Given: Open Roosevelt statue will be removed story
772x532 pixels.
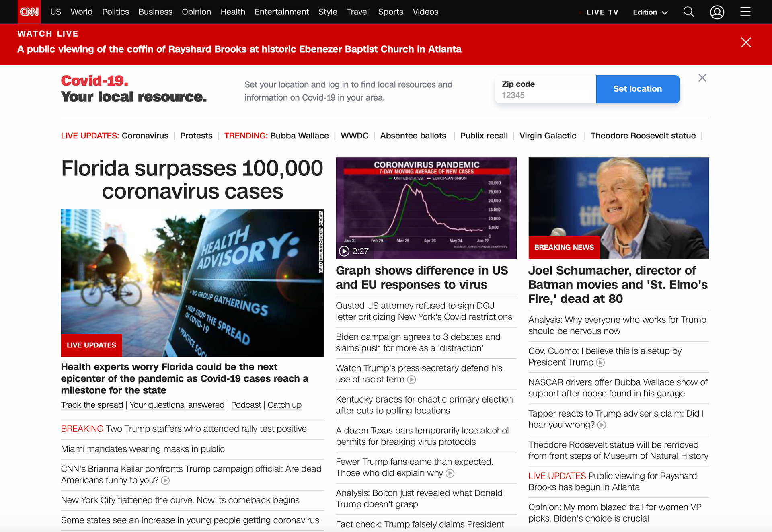Looking at the screenshot, I should (618, 450).
